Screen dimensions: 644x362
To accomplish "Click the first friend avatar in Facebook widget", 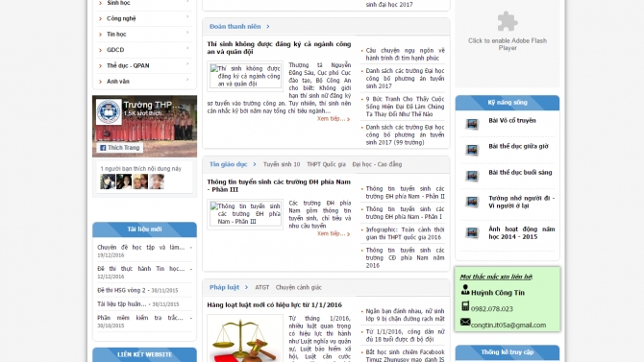I will coord(108,181).
